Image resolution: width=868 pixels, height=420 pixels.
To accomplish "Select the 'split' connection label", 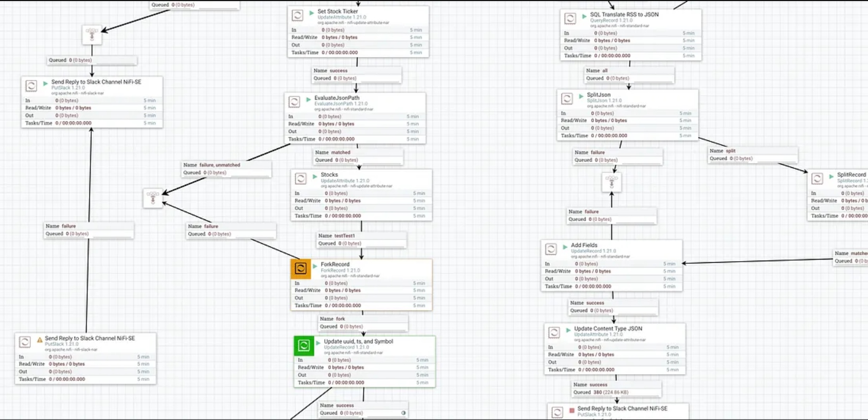I will [x=753, y=155].
